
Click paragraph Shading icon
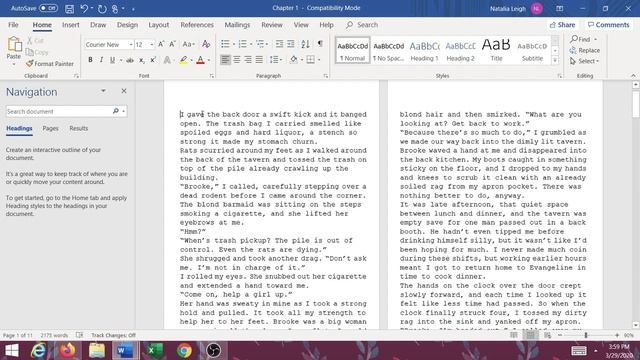pyautogui.click(x=293, y=60)
